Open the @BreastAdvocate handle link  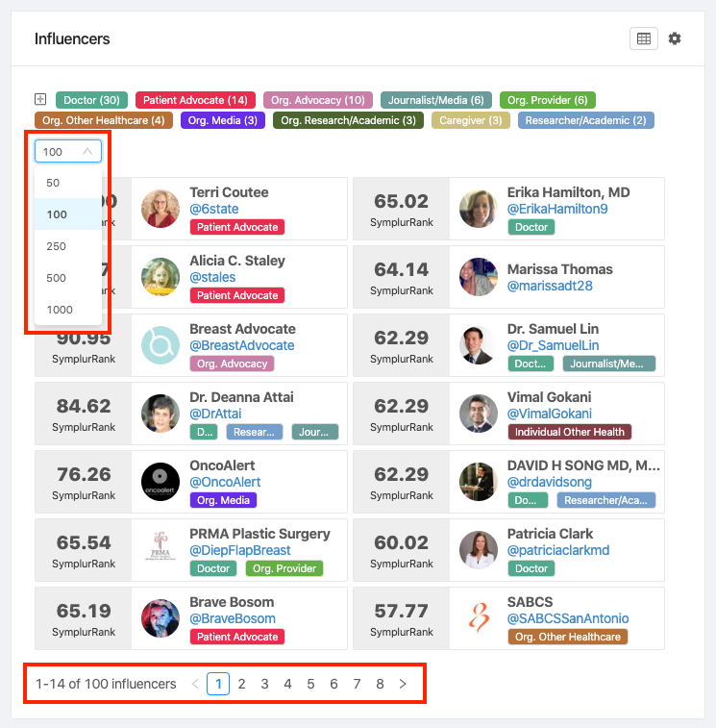(242, 345)
